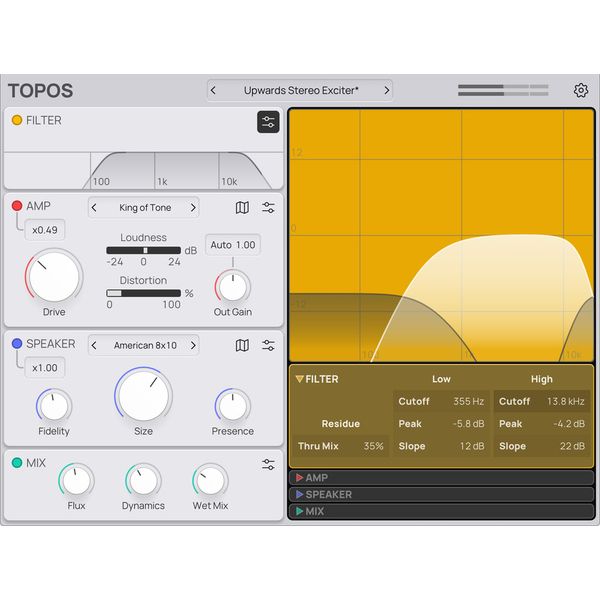600x600 pixels.
Task: Click the x0.49 amp multiplier box
Action: coord(44,230)
